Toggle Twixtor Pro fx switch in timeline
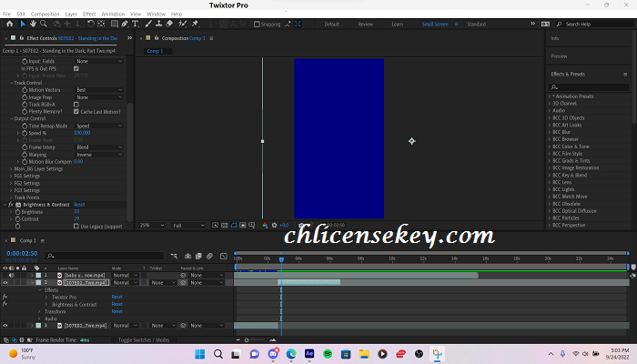637x364 pixels. [x=5, y=297]
